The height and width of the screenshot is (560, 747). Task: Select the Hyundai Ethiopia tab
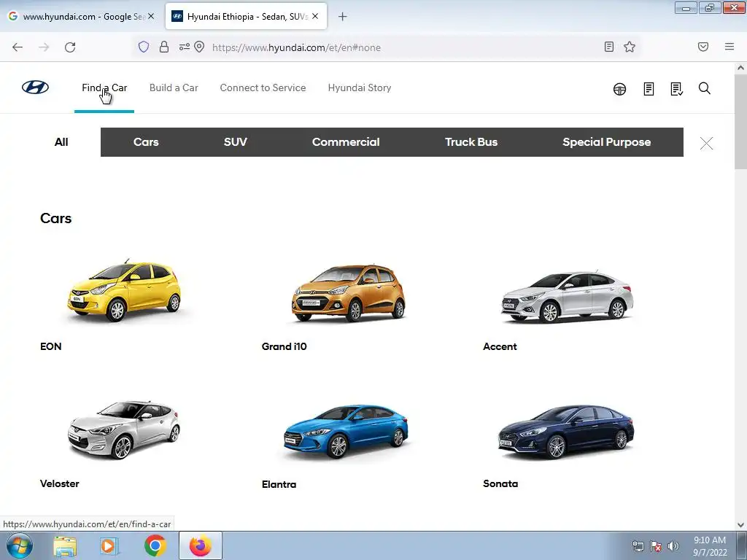[247, 17]
